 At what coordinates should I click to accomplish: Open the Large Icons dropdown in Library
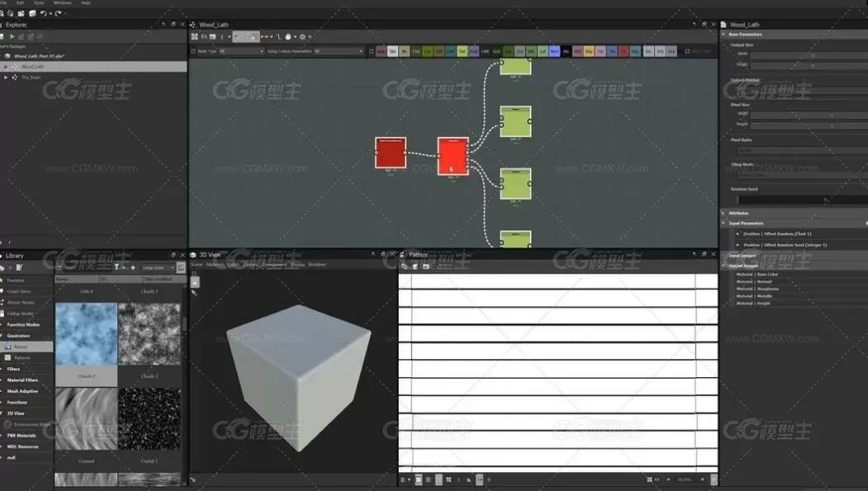[158, 267]
